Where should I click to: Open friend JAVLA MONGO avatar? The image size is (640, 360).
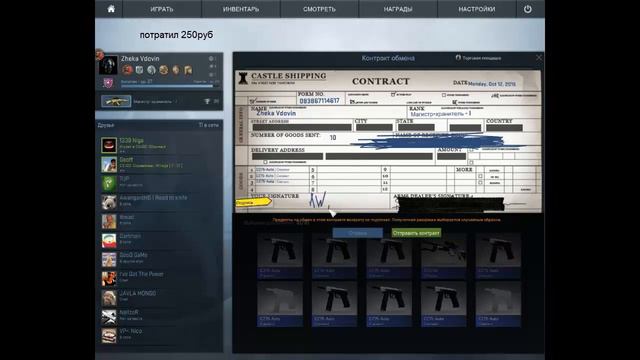click(x=109, y=298)
